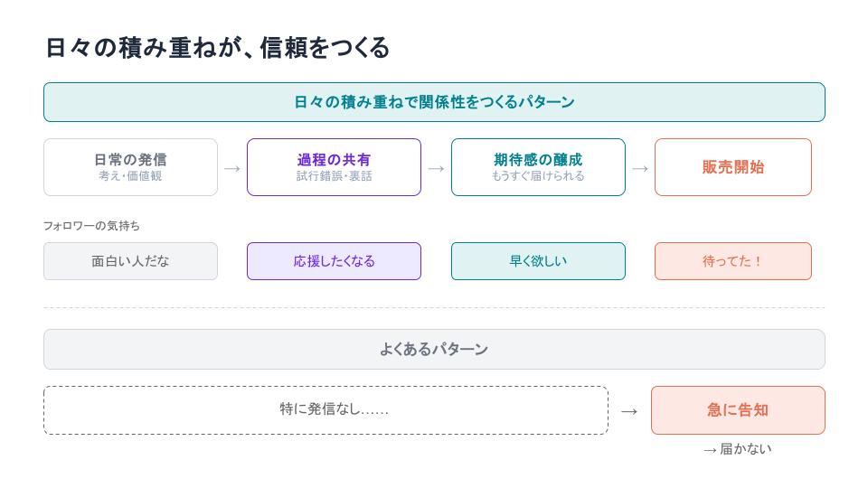The image size is (868, 488).
Task: Click the 急に告知 box
Action: click(x=738, y=410)
